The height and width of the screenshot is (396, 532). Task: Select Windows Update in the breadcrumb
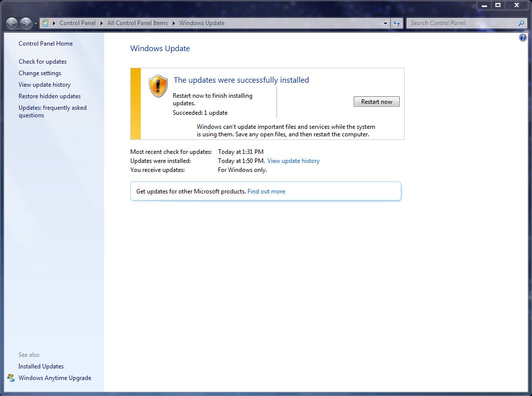tap(202, 23)
